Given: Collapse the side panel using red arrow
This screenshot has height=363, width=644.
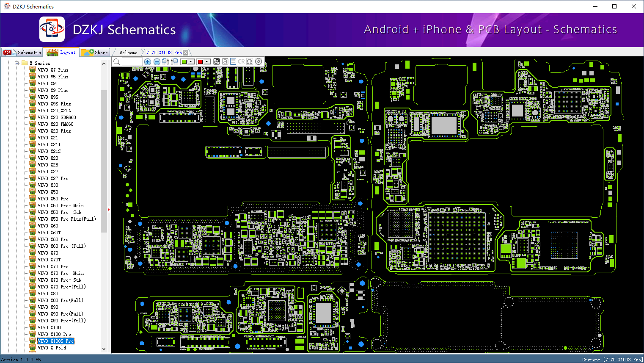Looking at the screenshot, I should pyautogui.click(x=109, y=209).
